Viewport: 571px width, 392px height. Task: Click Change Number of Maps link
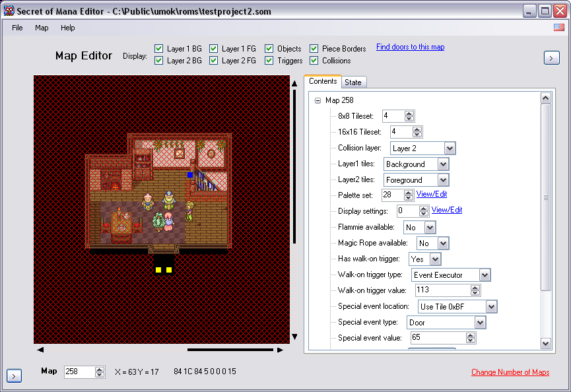pos(510,372)
